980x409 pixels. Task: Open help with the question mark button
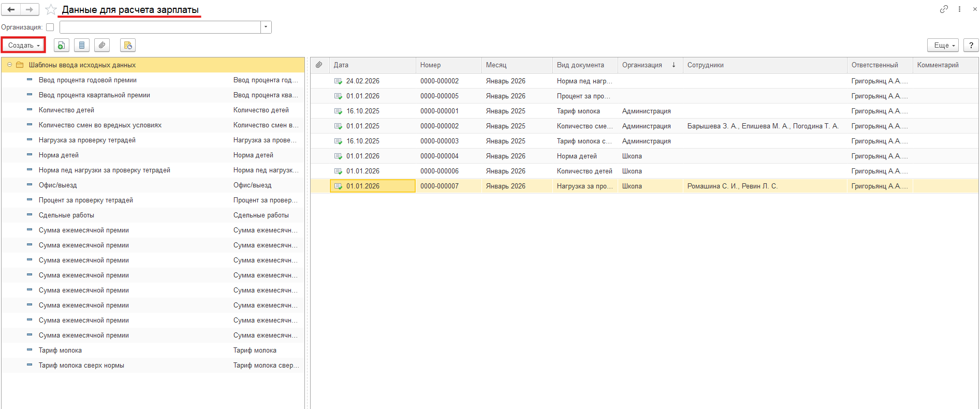971,46
